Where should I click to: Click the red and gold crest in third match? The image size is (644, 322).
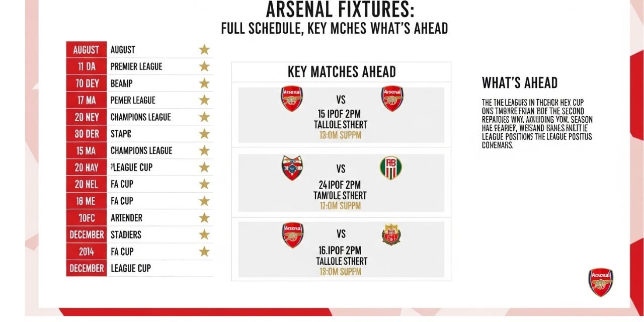(391, 234)
